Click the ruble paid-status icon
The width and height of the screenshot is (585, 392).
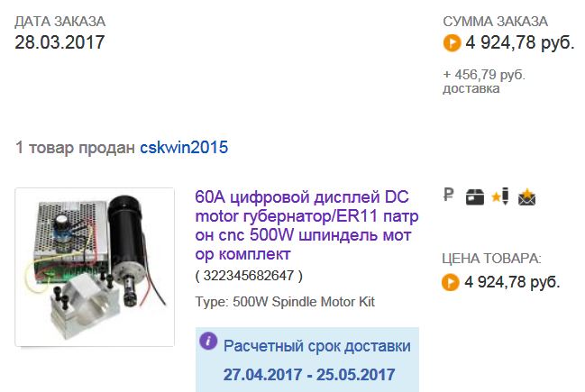(449, 195)
